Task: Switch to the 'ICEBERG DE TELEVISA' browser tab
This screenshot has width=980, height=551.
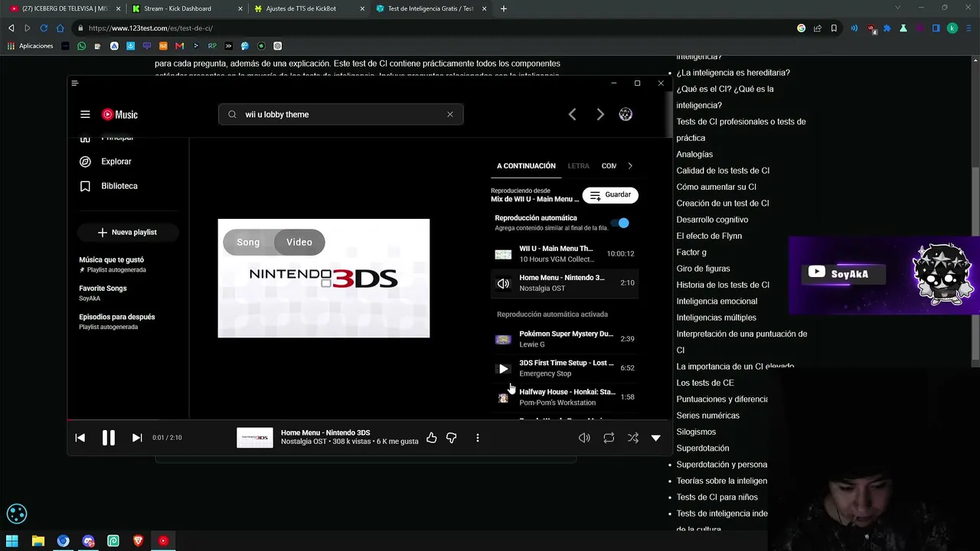Action: [64, 8]
